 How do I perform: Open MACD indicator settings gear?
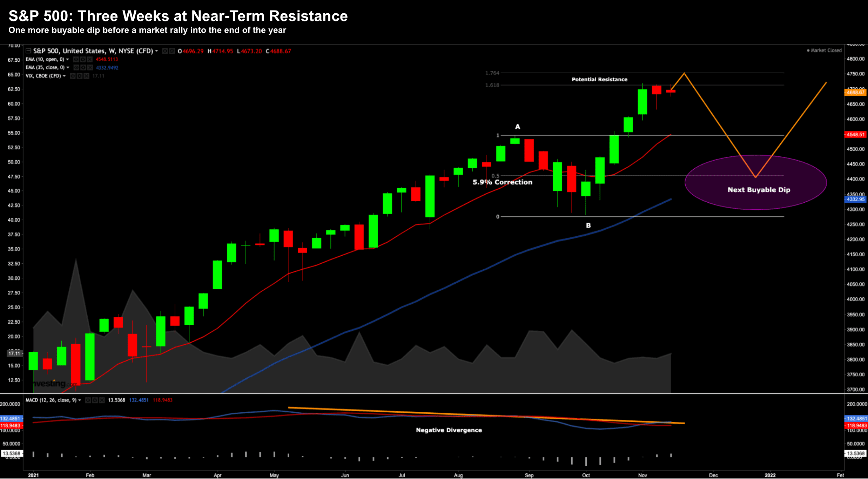pos(95,400)
